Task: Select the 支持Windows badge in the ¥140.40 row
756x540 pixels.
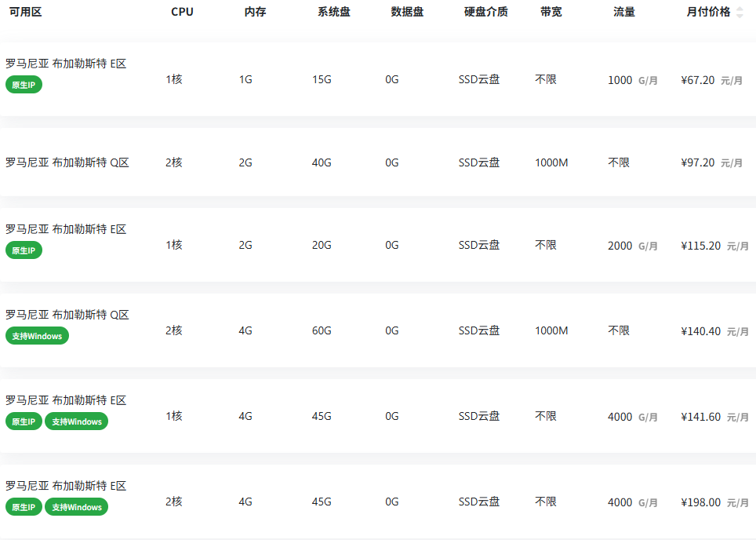Action: [37, 336]
